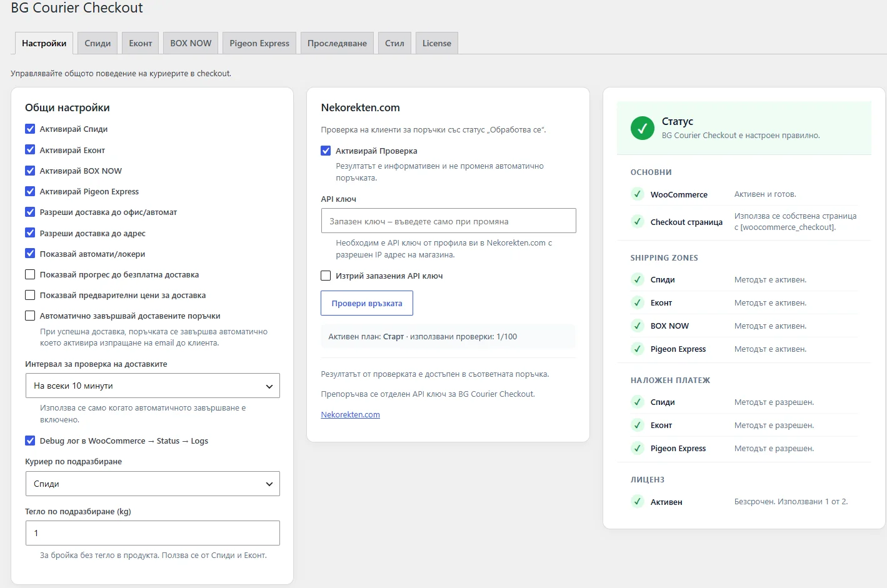Viewport: 887px width, 588px height.
Task: Click the Shipping Zones Pigeon Express checkmark icon
Action: (638, 349)
